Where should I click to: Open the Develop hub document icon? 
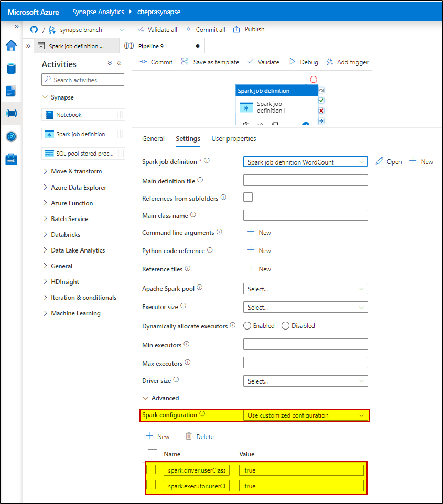(x=10, y=91)
